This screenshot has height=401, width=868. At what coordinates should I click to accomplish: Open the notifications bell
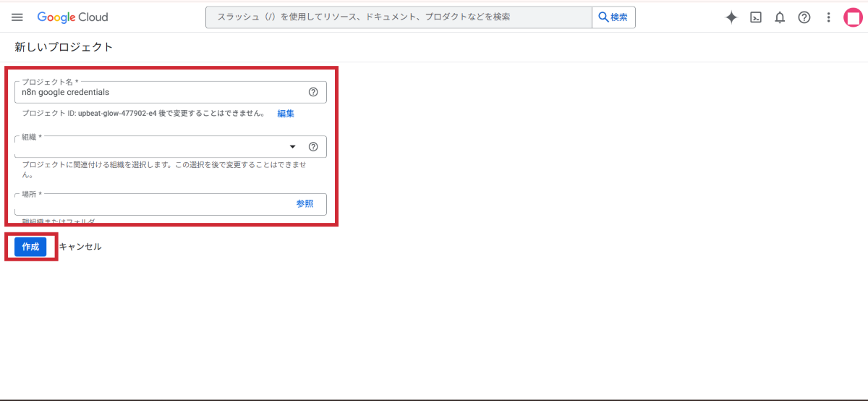780,18
